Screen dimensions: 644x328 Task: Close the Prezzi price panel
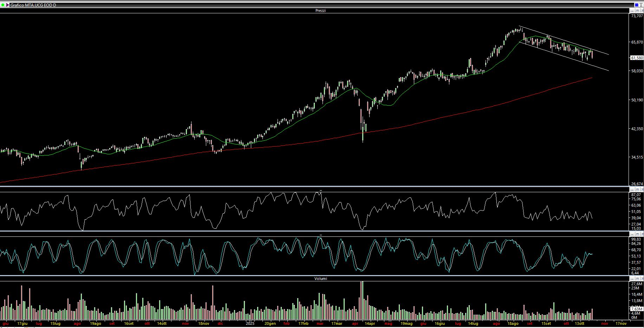click(642, 11)
